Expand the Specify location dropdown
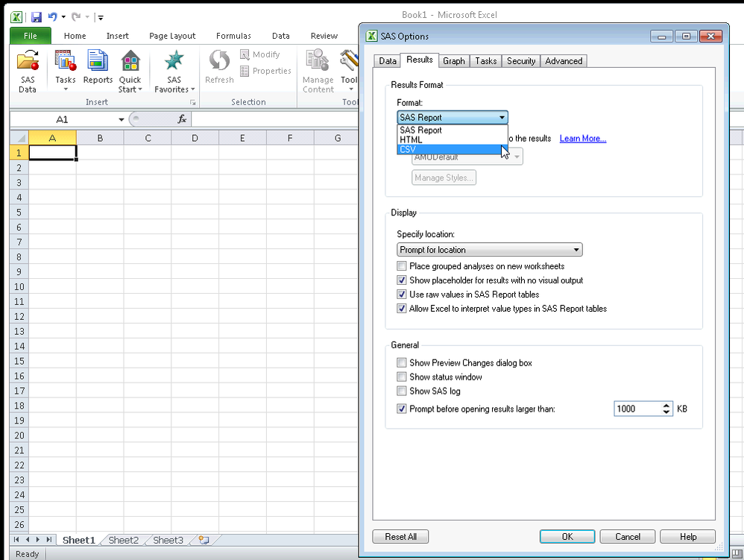This screenshot has width=744, height=560. click(x=576, y=250)
